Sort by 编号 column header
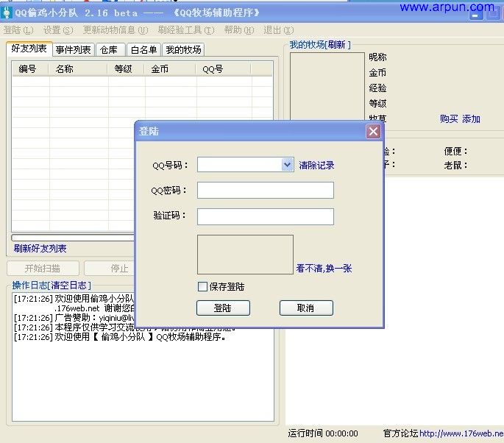 30,68
